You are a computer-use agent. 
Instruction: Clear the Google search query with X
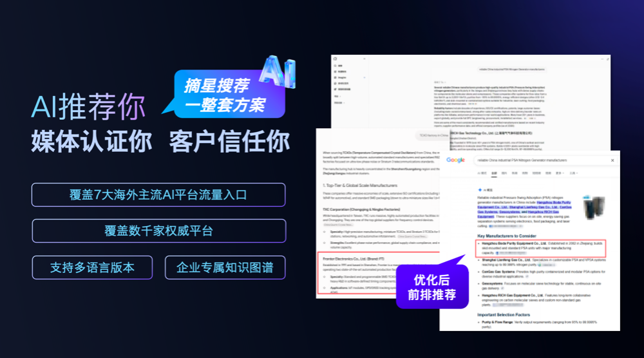(612, 160)
